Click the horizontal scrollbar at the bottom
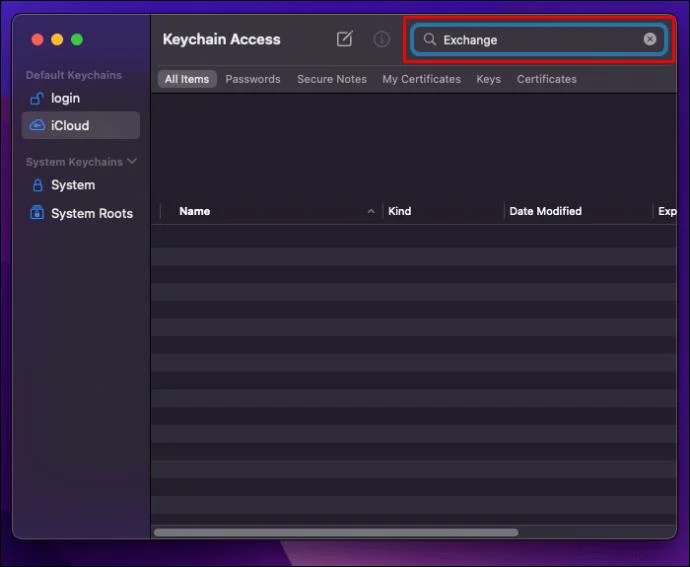The width and height of the screenshot is (690, 567). click(336, 532)
